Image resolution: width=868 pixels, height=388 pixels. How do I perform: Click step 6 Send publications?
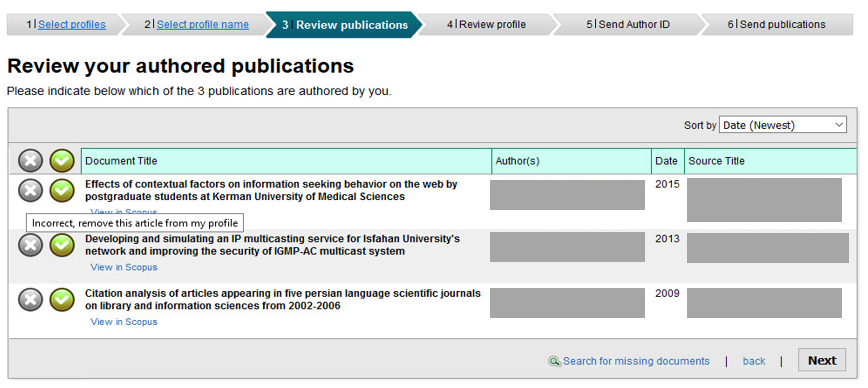776,24
